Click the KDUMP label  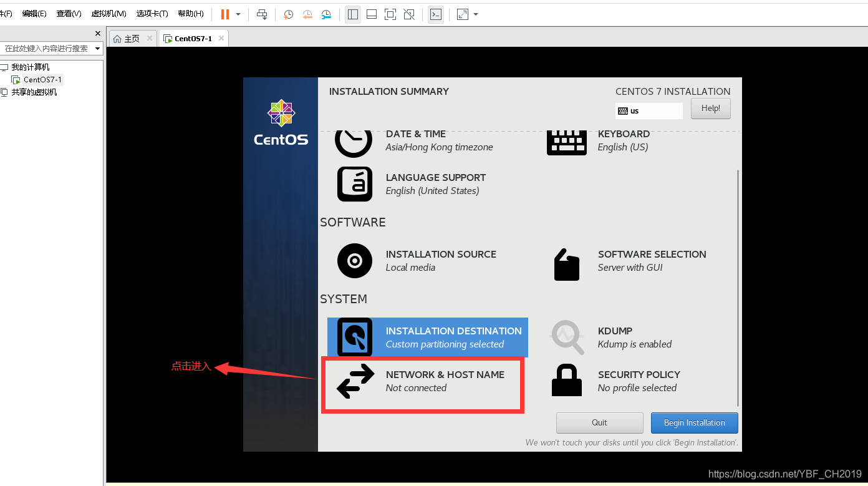[x=615, y=331]
